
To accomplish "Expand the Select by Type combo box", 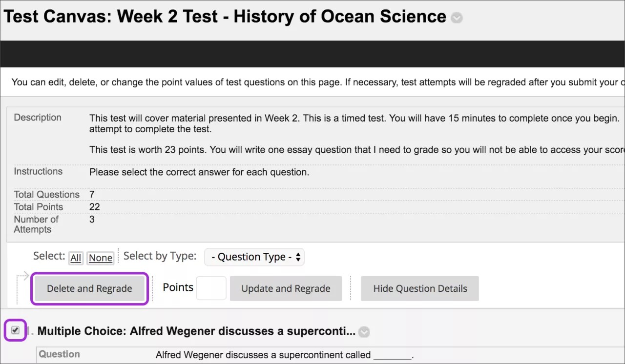I will tap(254, 257).
